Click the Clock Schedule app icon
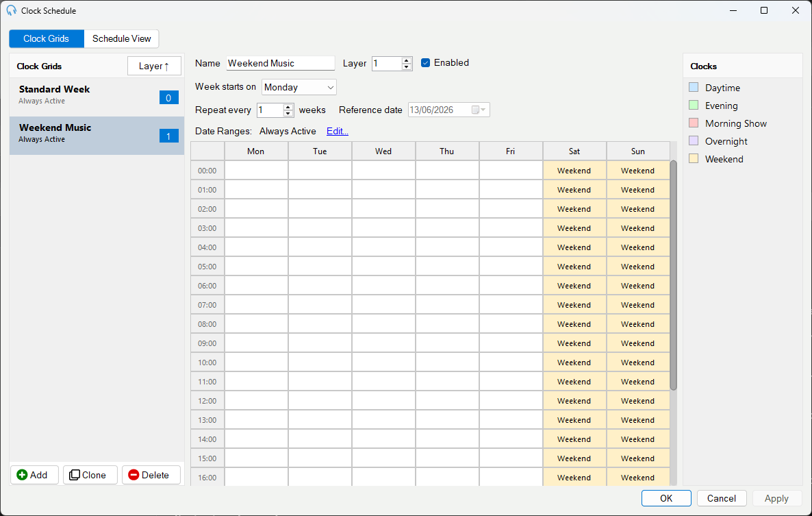 (12, 10)
